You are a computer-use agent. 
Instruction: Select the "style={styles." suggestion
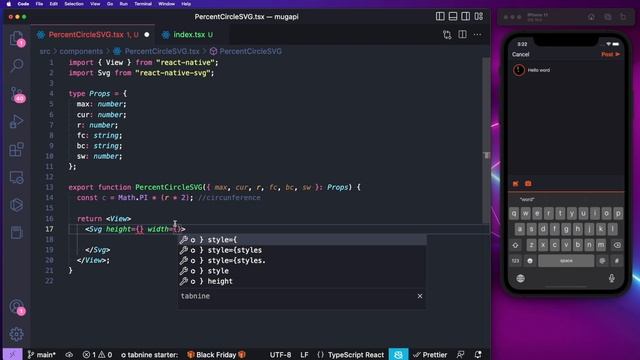click(x=302, y=260)
